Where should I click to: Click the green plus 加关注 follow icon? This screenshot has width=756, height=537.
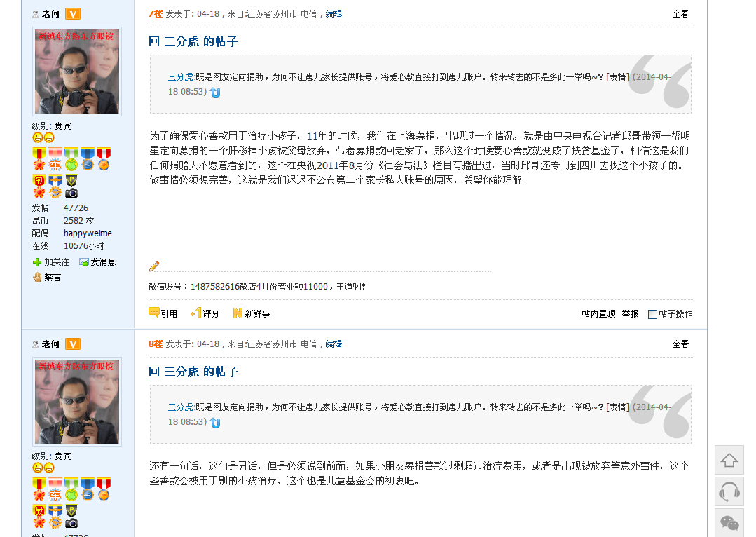(x=37, y=262)
